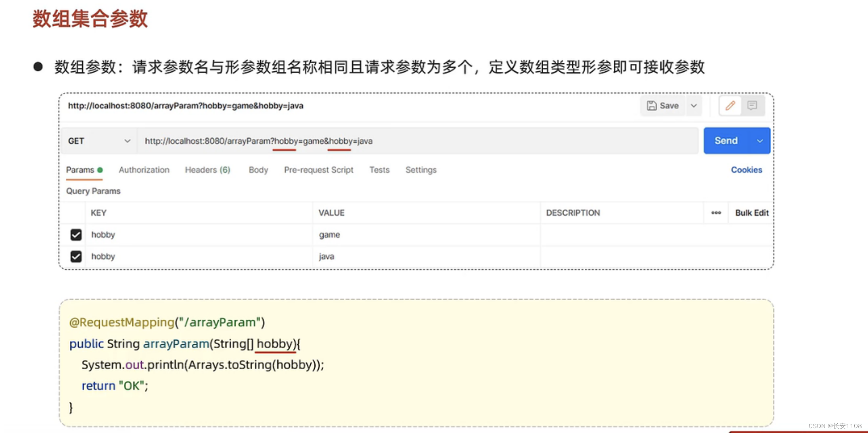
Task: Click the Query Params label
Action: click(93, 191)
